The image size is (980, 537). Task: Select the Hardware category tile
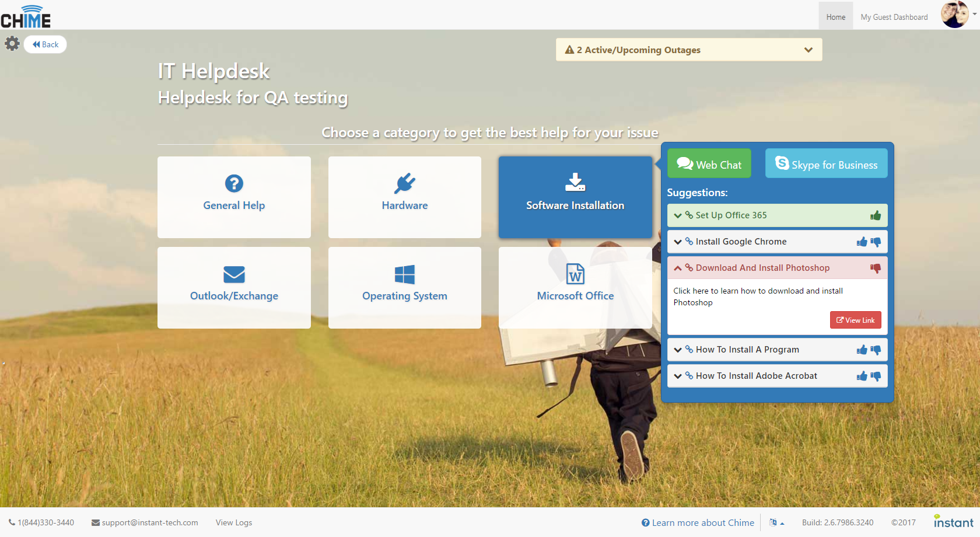405,197
